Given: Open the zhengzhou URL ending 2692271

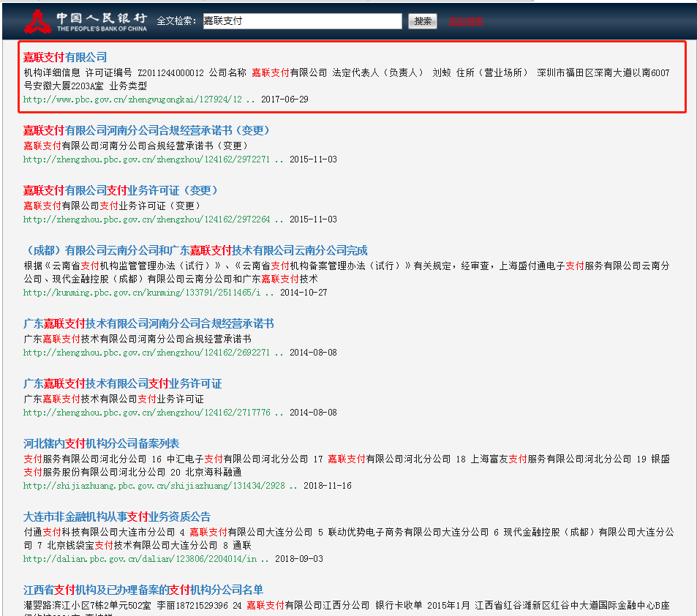Looking at the screenshot, I should point(154,352).
